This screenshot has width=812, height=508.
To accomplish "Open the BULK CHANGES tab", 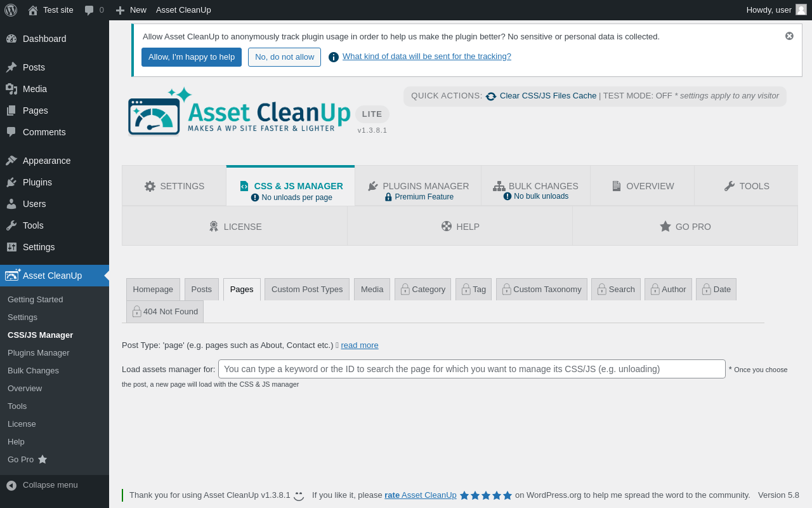I will [x=535, y=186].
